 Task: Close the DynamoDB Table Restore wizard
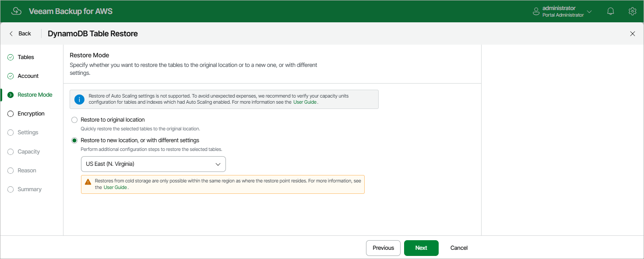(632, 34)
